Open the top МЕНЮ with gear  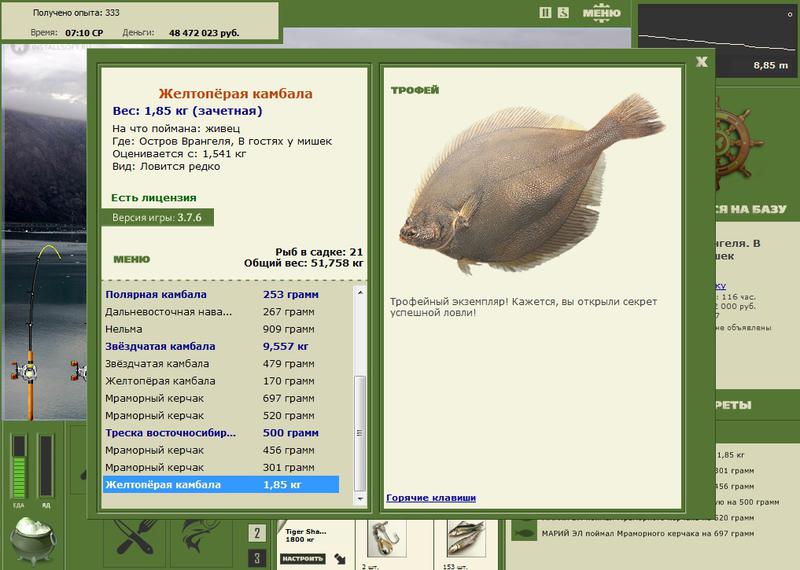602,13
